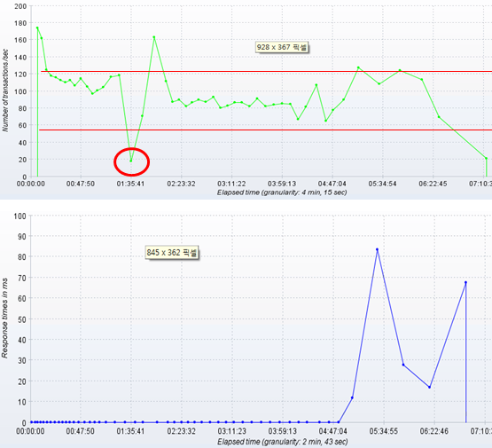Click the 03:11:22 tick on transactions chart

coord(231,184)
